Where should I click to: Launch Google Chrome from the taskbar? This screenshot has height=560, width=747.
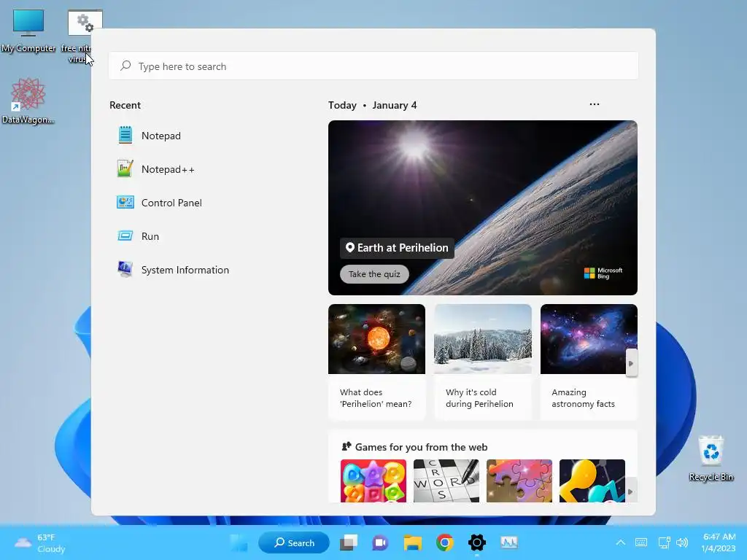click(x=444, y=542)
